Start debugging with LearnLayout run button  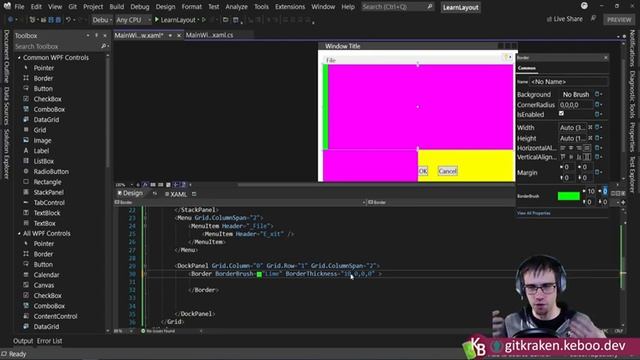(175, 20)
